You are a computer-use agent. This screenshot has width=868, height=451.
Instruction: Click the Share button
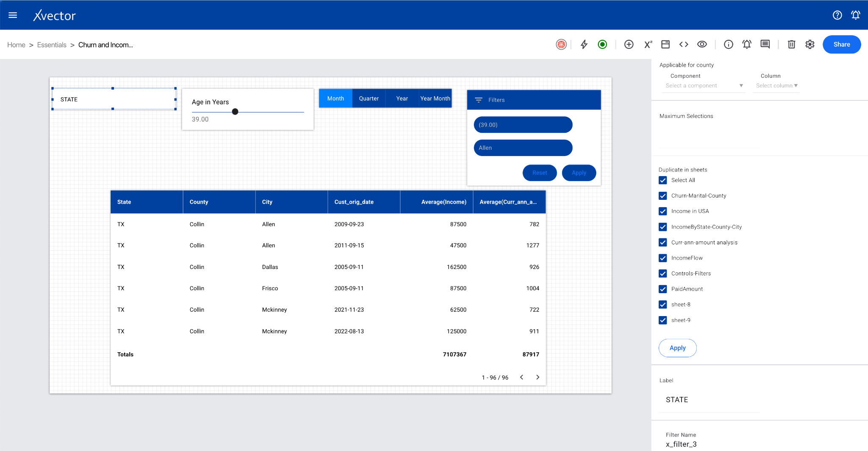pos(842,45)
